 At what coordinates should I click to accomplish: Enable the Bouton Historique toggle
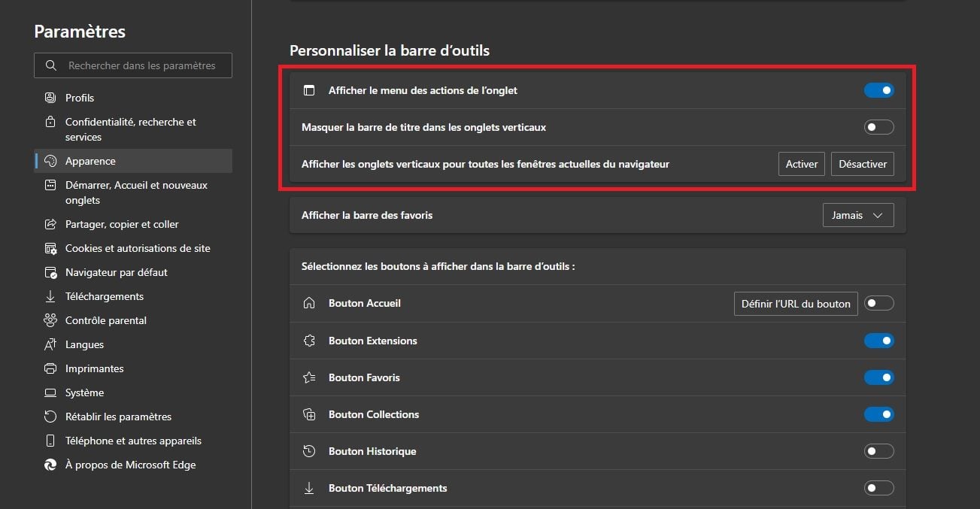(x=878, y=451)
